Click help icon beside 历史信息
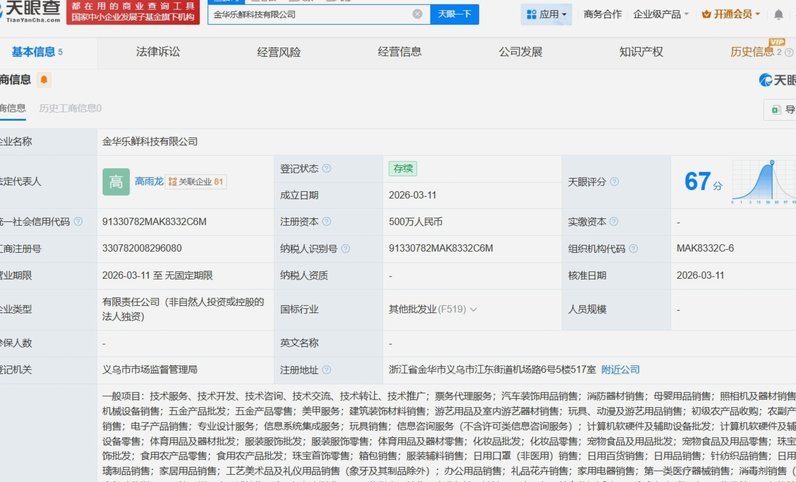Image resolution: width=796 pixels, height=482 pixels. [x=789, y=52]
